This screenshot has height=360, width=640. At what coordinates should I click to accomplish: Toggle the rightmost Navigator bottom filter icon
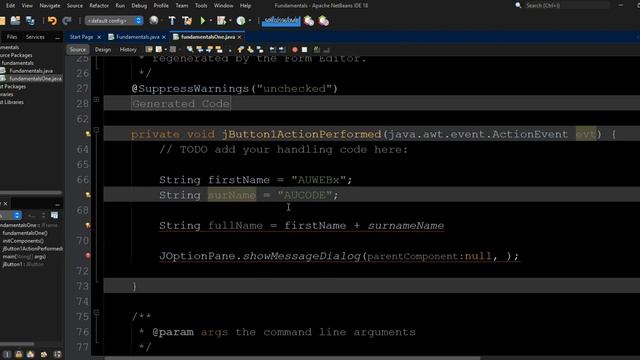[x=58, y=354]
